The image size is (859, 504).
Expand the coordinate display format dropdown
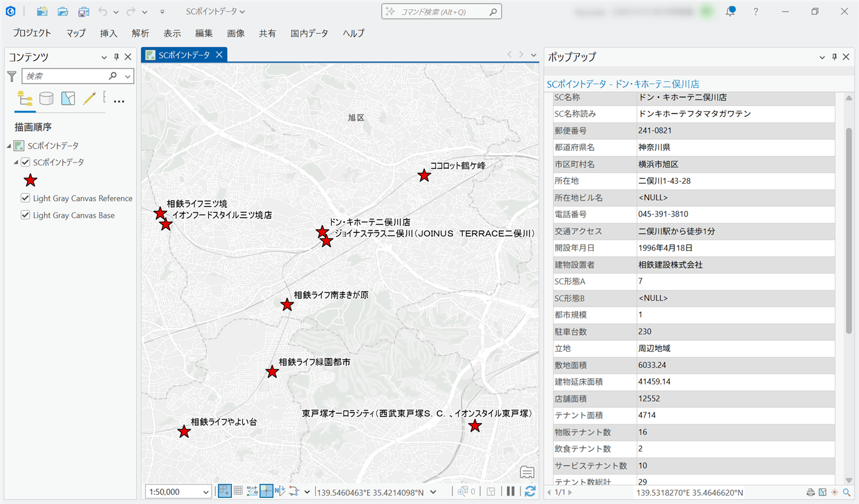click(x=433, y=492)
